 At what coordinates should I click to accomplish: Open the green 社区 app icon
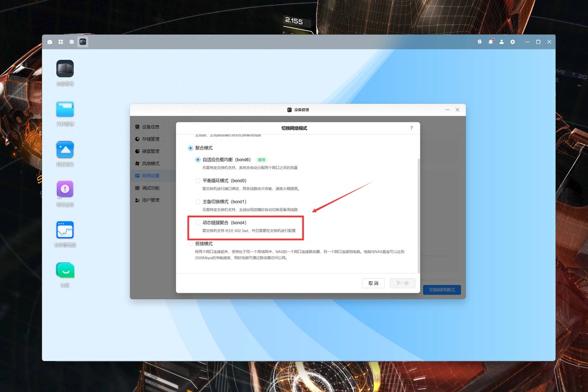coord(65,270)
